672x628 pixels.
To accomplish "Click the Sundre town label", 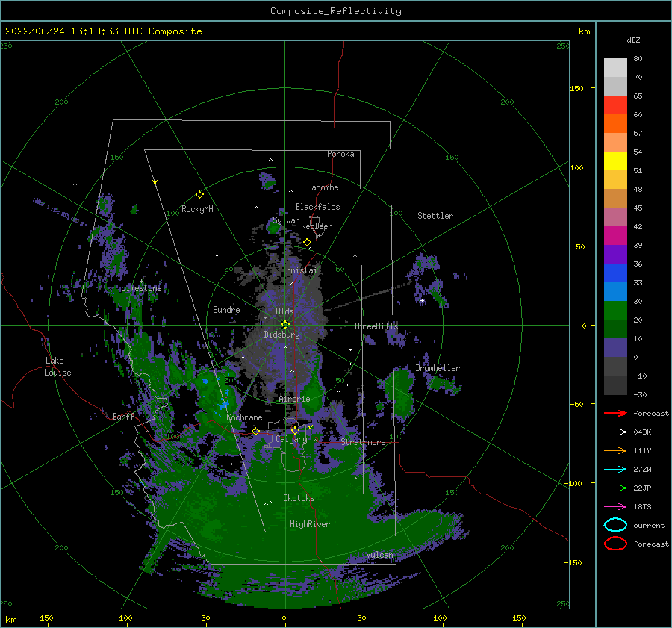I will (226, 309).
